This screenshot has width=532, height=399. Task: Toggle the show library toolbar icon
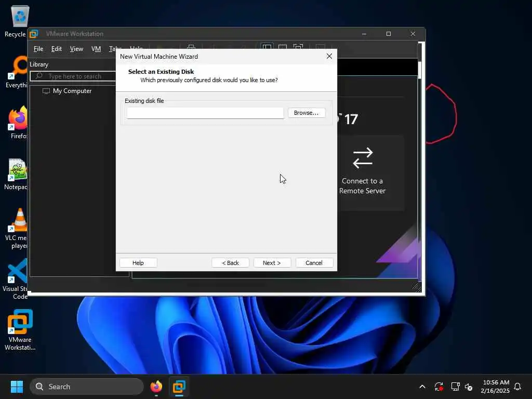tap(267, 46)
